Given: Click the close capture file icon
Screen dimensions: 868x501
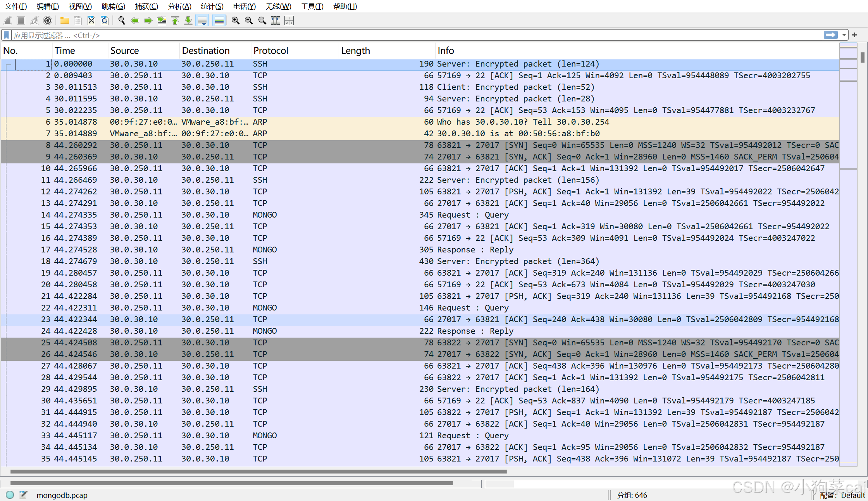Looking at the screenshot, I should pyautogui.click(x=91, y=21).
